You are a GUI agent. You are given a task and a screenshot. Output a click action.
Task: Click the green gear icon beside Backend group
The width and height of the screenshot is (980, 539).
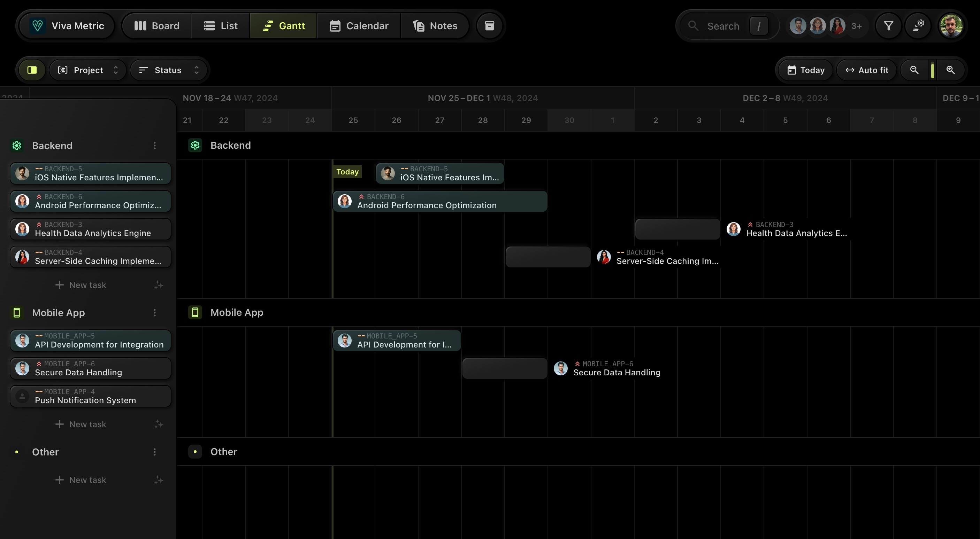point(17,145)
